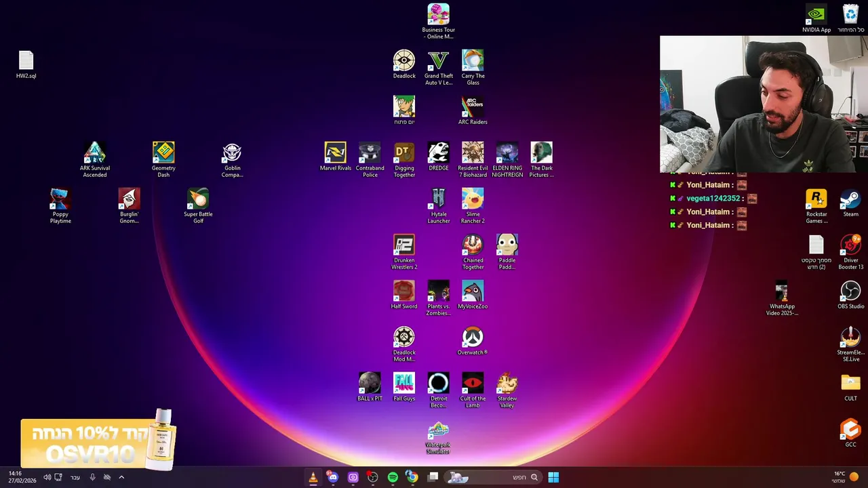Select the OBS Studio desktop shortcut
Screen dimensions: 868x488
(850, 295)
